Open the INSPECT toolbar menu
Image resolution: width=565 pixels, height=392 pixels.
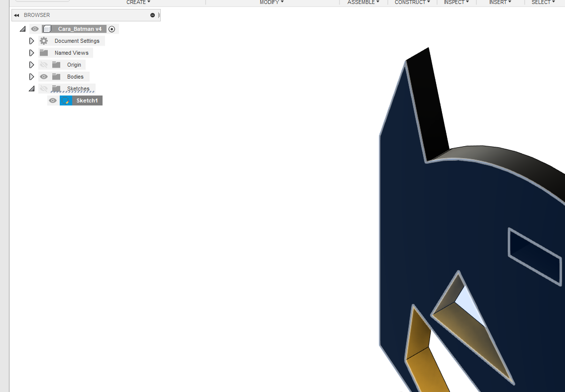click(456, 2)
